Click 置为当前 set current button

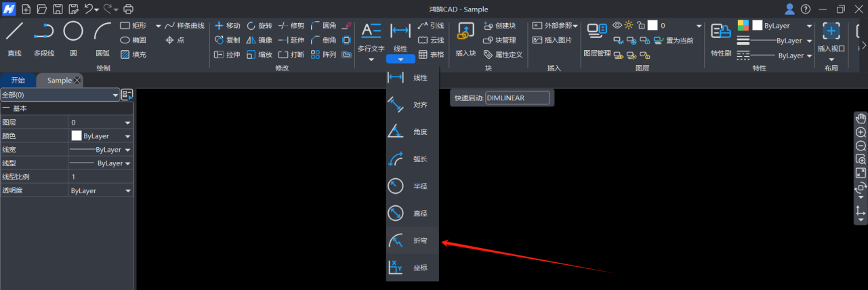(674, 41)
